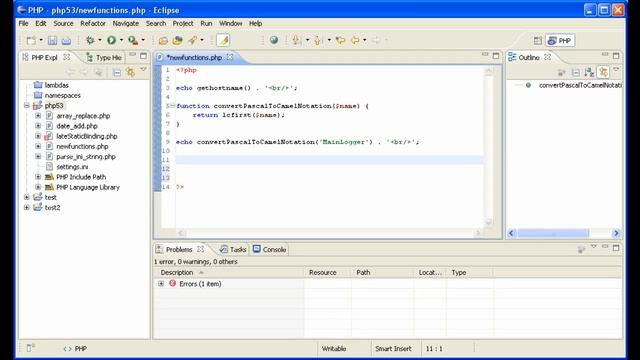
Task: Open the Outline view menu triangle
Action: pyautogui.click(x=616, y=70)
